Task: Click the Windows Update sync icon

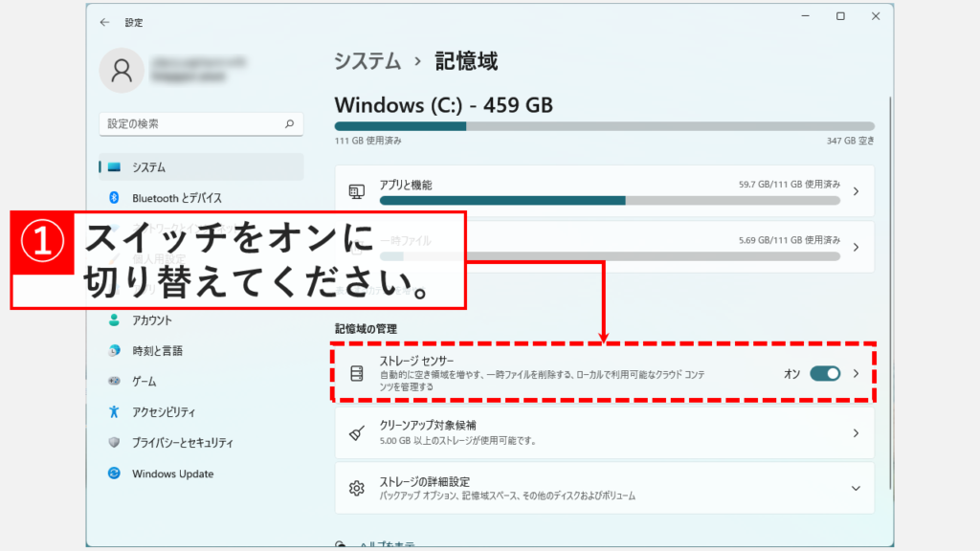Action: coord(114,473)
